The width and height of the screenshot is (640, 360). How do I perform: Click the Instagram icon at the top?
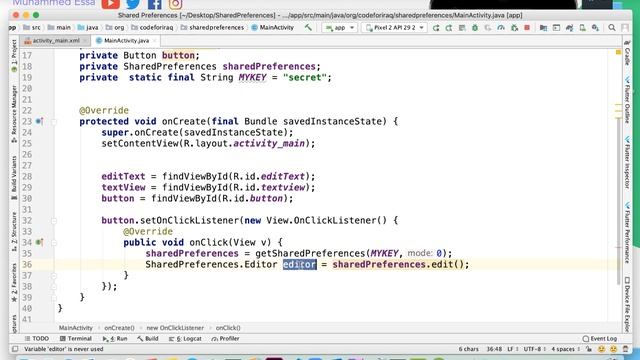pos(176,4)
